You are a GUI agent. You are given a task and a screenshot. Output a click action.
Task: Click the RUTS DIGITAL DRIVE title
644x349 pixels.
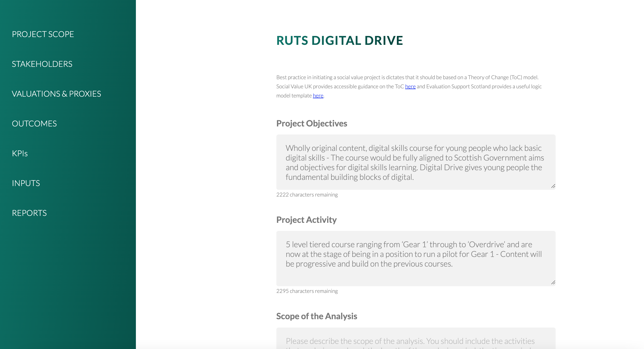pyautogui.click(x=340, y=41)
